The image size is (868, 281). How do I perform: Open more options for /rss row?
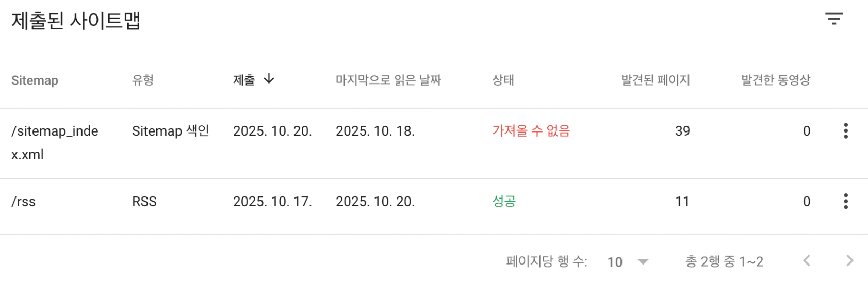click(845, 201)
